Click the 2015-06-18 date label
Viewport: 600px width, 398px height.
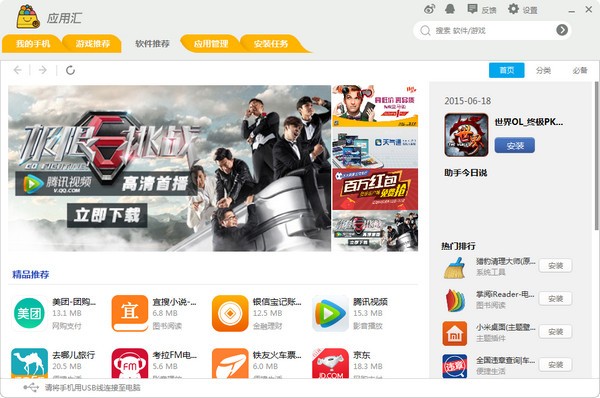click(x=468, y=101)
